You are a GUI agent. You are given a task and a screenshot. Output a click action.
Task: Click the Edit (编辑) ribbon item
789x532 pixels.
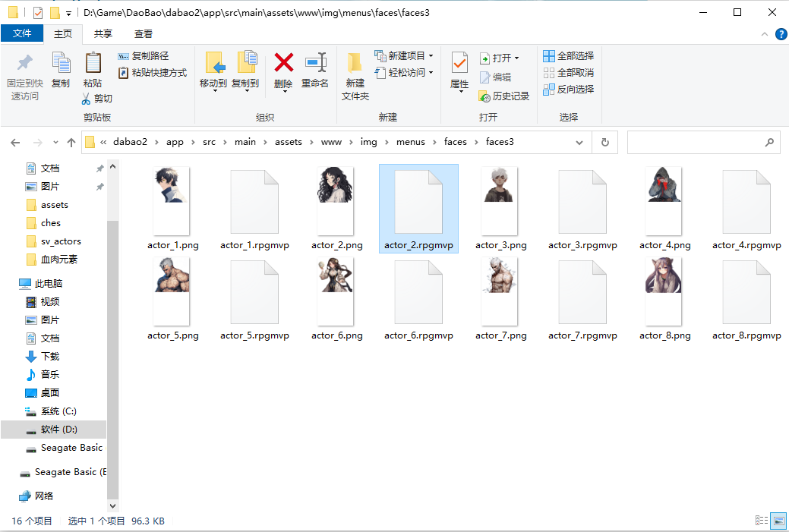point(495,77)
